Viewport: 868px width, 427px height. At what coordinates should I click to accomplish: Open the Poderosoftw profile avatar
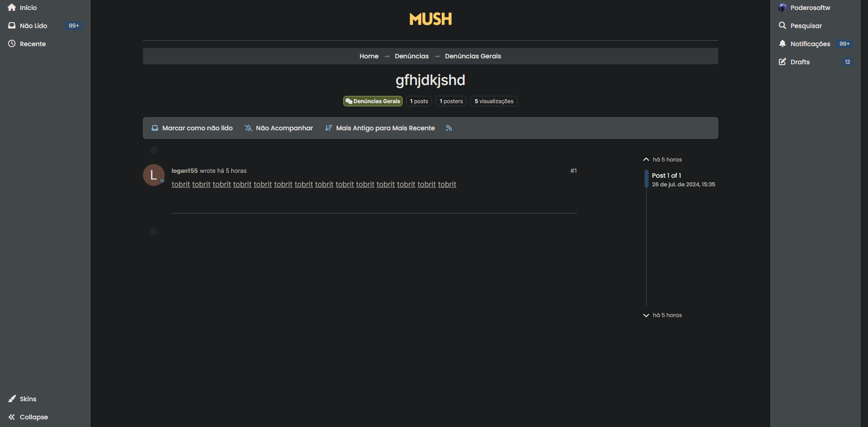pos(783,8)
